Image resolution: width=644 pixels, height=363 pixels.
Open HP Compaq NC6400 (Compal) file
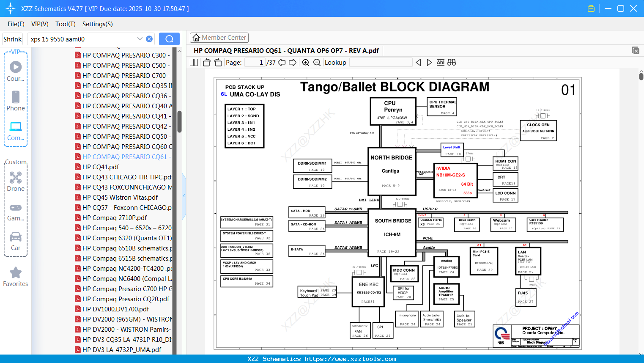pos(123,278)
